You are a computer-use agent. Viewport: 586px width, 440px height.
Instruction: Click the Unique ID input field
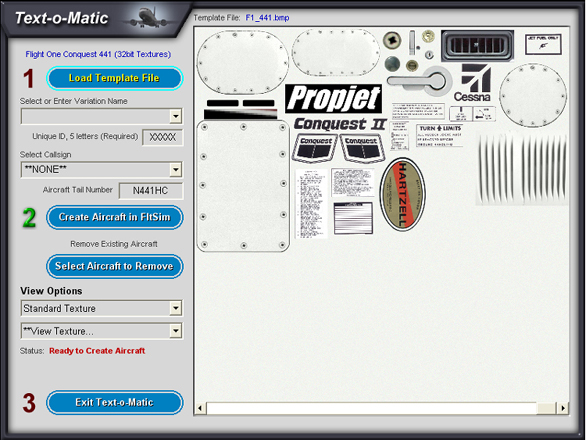(163, 137)
